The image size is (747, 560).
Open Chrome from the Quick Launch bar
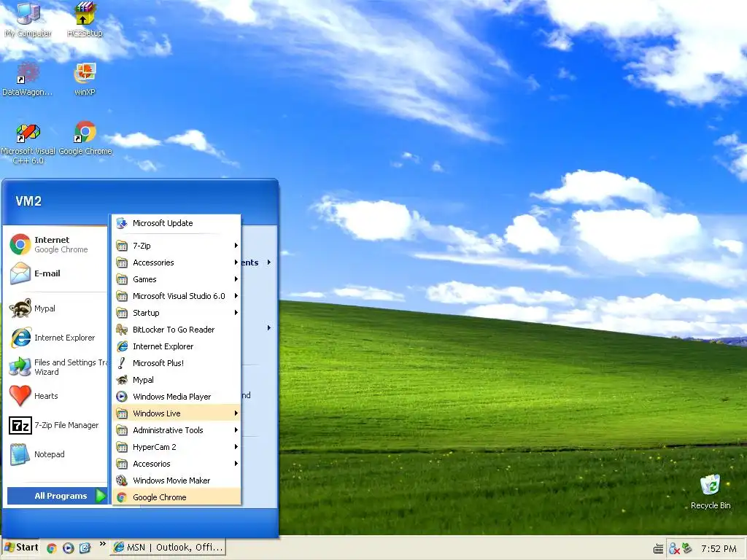coord(52,548)
